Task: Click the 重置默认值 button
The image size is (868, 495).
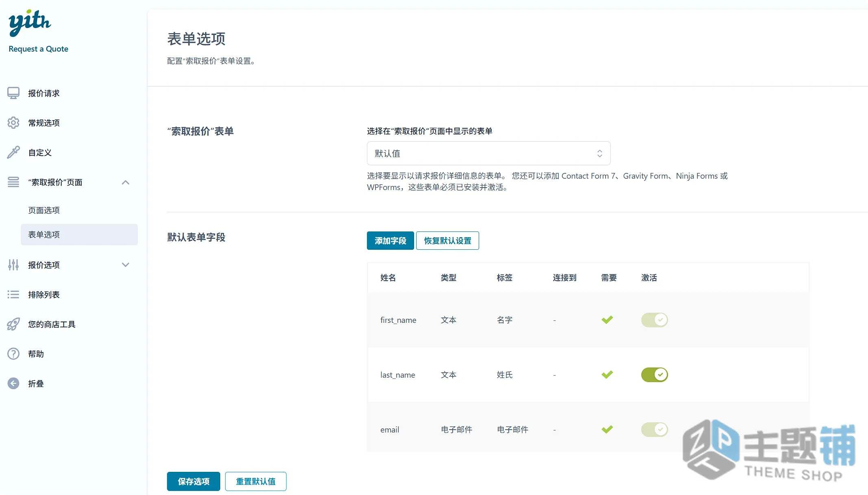Action: coord(256,482)
